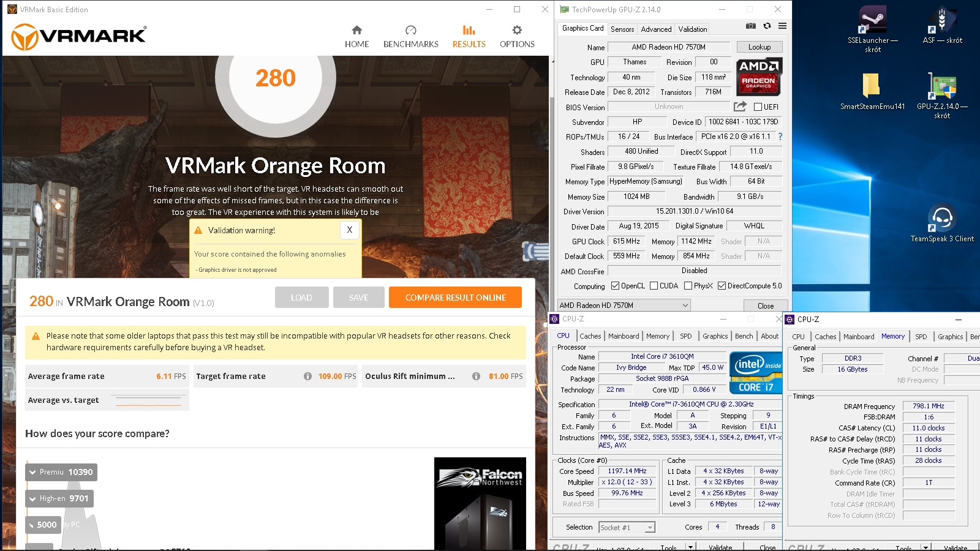The image size is (980, 551).
Task: Click COMPARE RESULT ONLINE button
Action: pyautogui.click(x=455, y=298)
